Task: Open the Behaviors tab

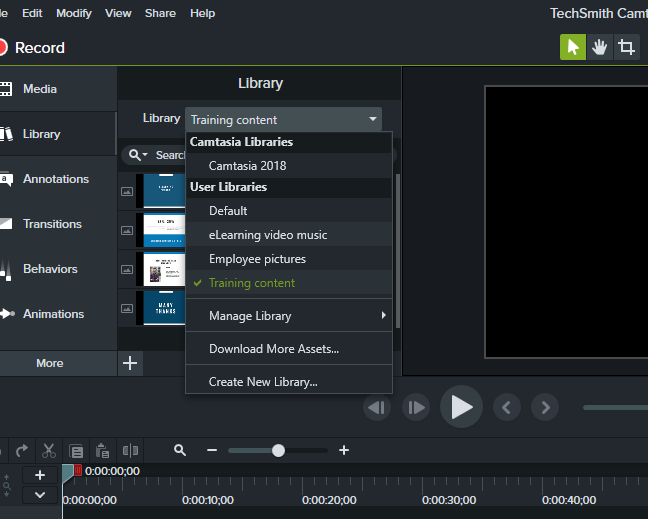Action: pyautogui.click(x=58, y=269)
